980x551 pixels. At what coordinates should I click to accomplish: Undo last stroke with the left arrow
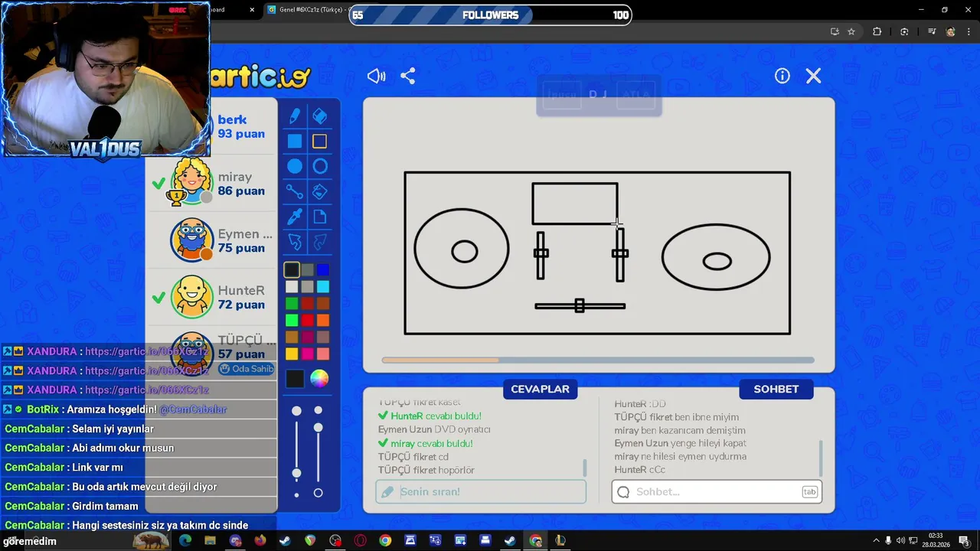295,242
